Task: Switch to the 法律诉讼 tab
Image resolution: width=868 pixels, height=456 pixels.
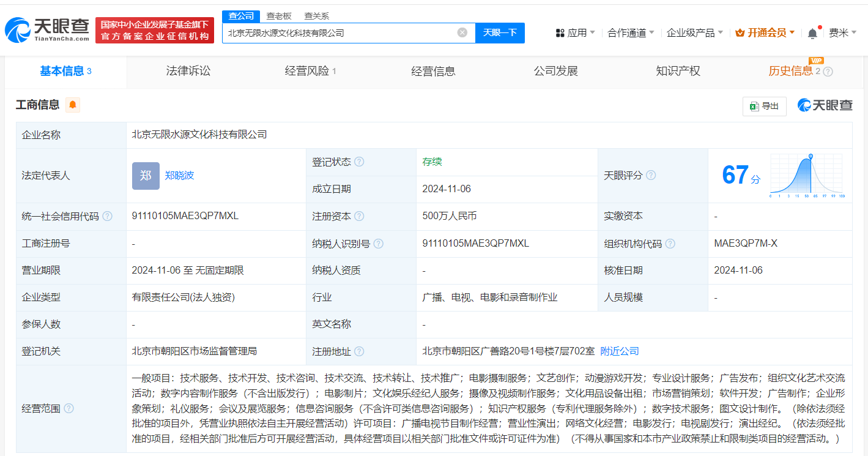Action: tap(187, 71)
